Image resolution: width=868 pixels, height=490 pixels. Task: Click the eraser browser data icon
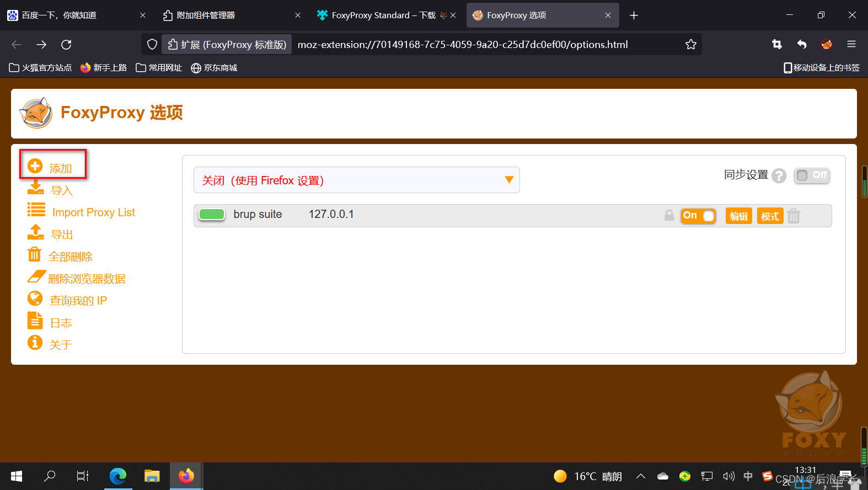tap(37, 276)
